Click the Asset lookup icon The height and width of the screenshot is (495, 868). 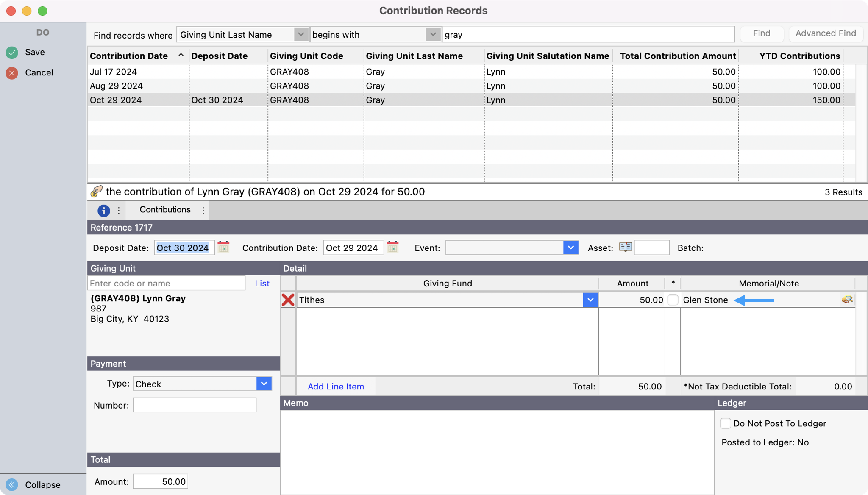tap(625, 247)
